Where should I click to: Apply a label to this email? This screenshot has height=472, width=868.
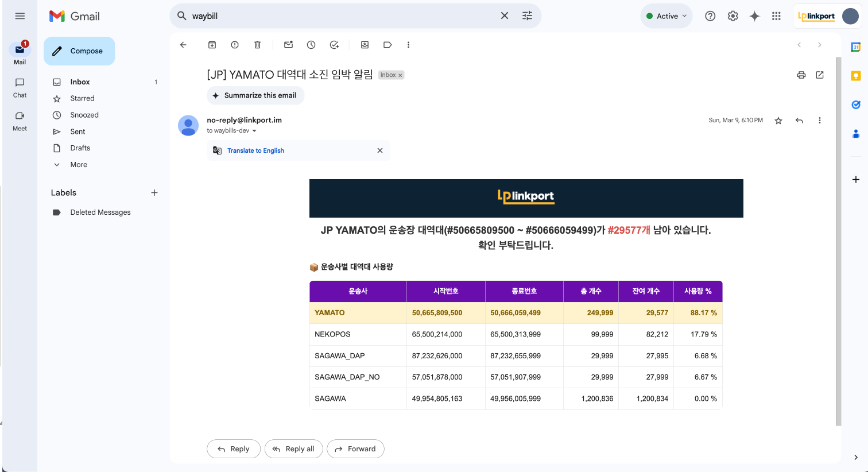tap(387, 45)
